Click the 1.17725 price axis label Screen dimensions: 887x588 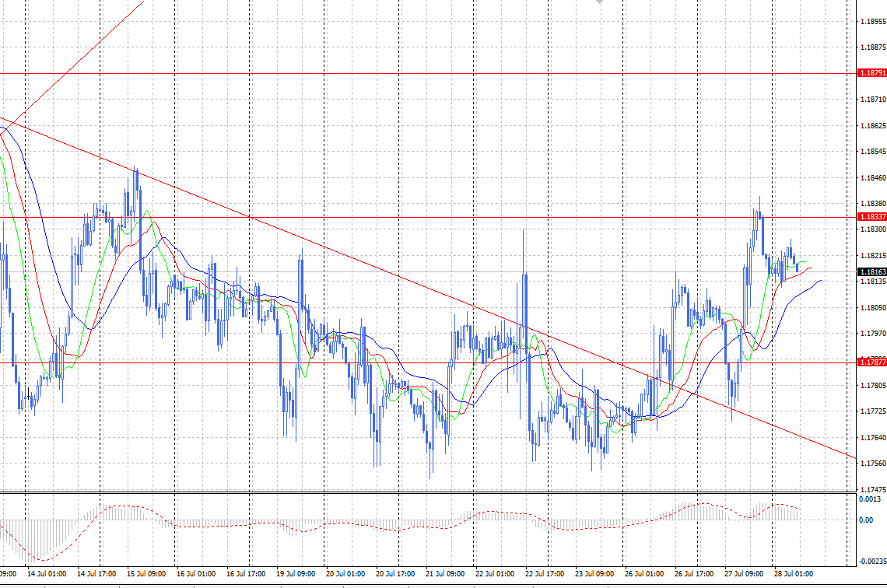tap(873, 411)
